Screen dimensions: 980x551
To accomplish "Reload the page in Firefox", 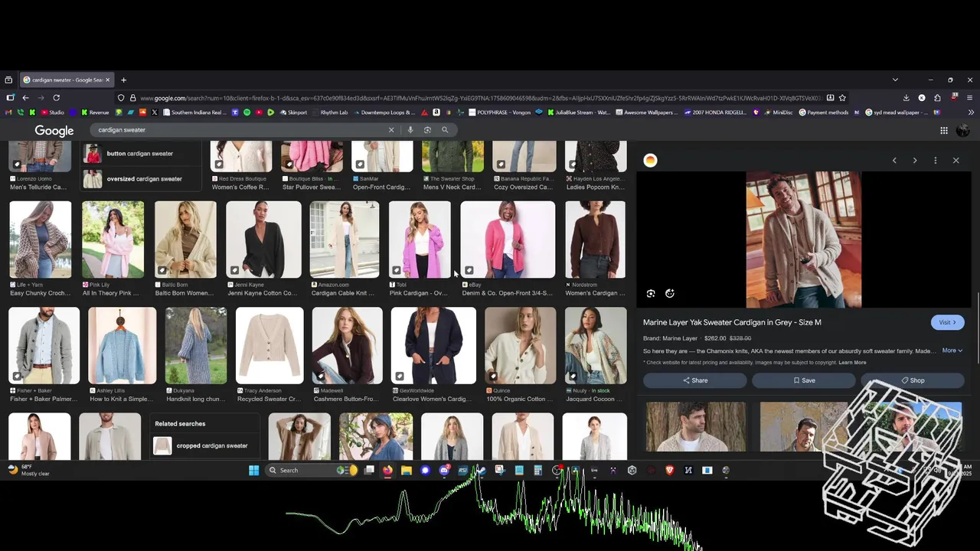I will 56,98.
